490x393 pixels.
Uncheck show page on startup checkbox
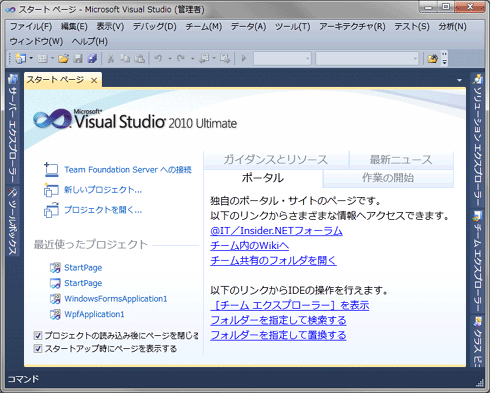(x=38, y=349)
